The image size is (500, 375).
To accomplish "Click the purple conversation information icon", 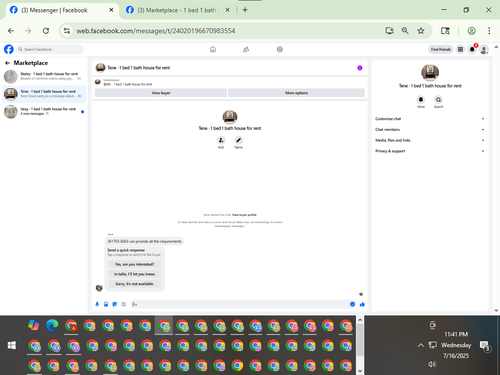I will [x=360, y=68].
